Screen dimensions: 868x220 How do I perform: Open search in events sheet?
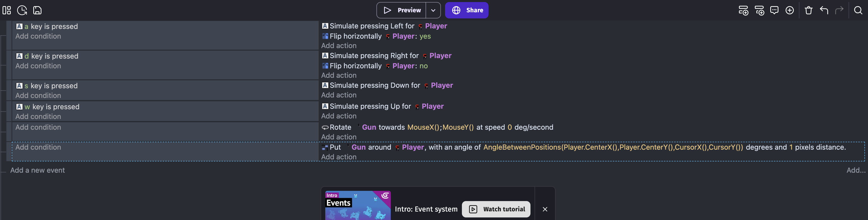858,10
